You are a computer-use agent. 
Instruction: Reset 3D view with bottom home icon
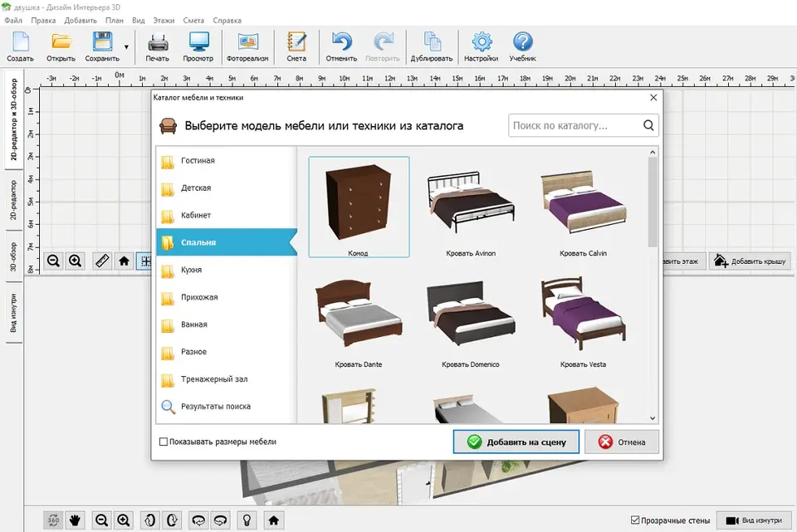point(273,520)
